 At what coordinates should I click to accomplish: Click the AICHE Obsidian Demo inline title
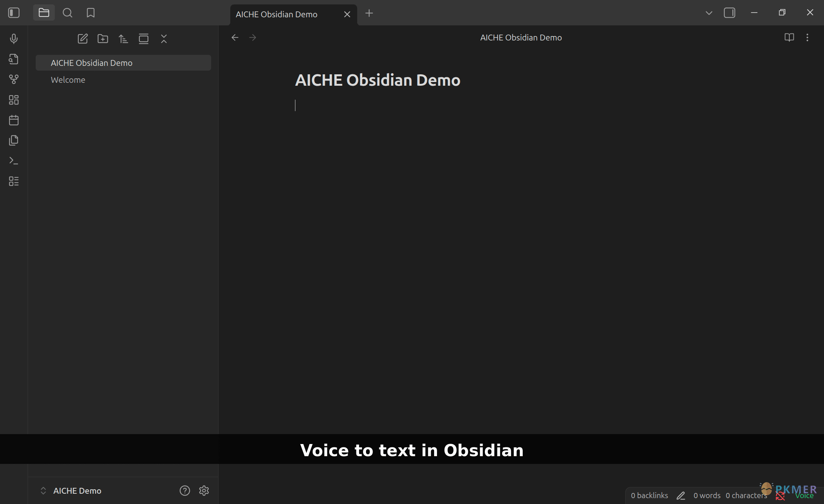click(377, 80)
